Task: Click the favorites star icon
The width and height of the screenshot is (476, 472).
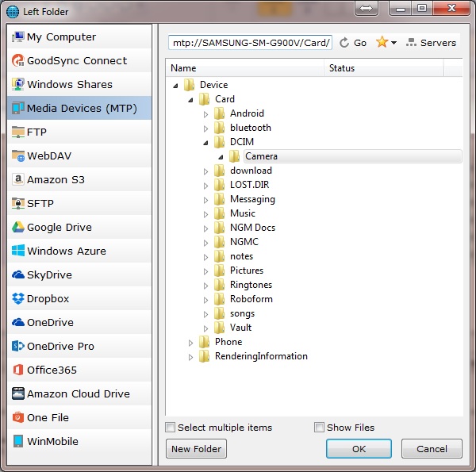Action: [x=382, y=42]
